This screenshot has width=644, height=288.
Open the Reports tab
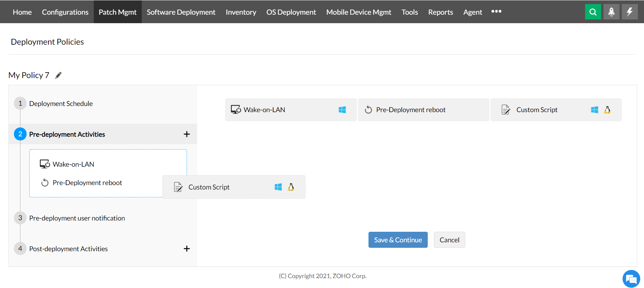[x=440, y=12]
